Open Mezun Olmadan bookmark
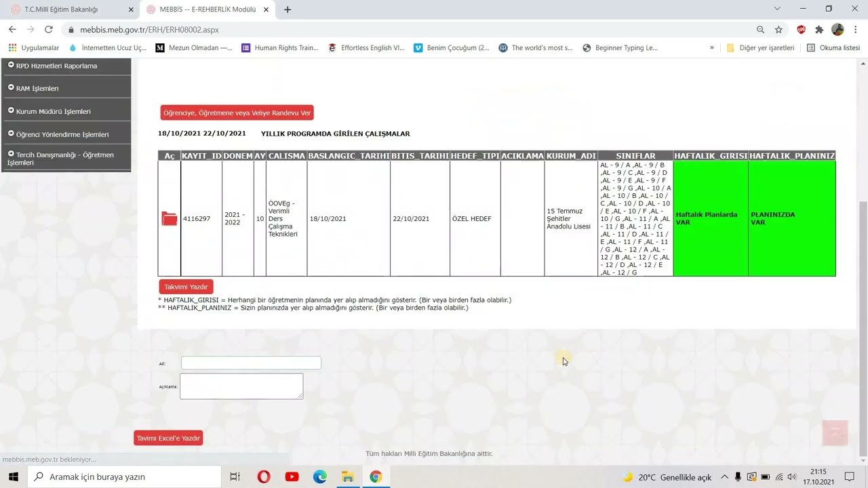Image resolution: width=868 pixels, height=488 pixels. click(x=194, y=48)
